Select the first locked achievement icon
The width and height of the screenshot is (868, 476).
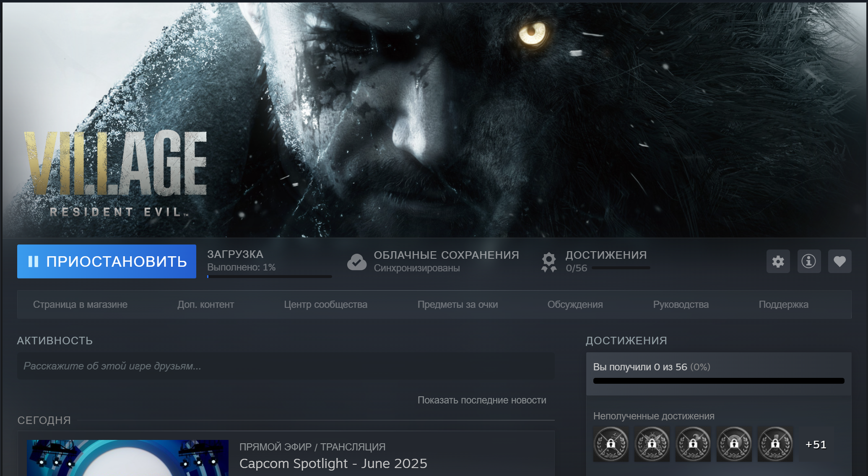(611, 444)
